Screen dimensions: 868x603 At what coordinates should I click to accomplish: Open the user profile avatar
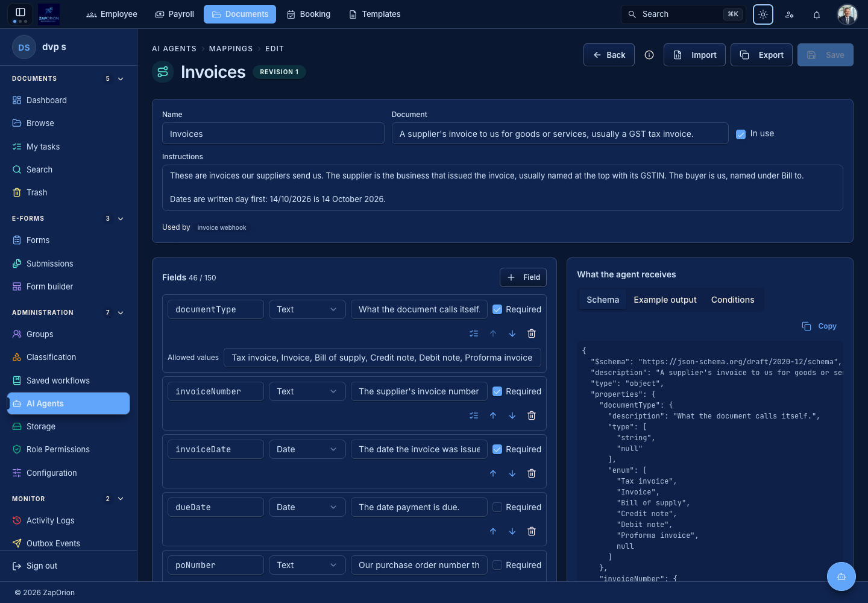(848, 14)
